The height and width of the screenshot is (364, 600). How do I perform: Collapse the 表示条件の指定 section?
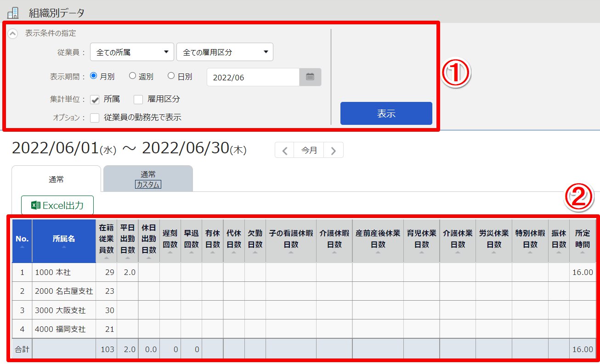click(13, 33)
